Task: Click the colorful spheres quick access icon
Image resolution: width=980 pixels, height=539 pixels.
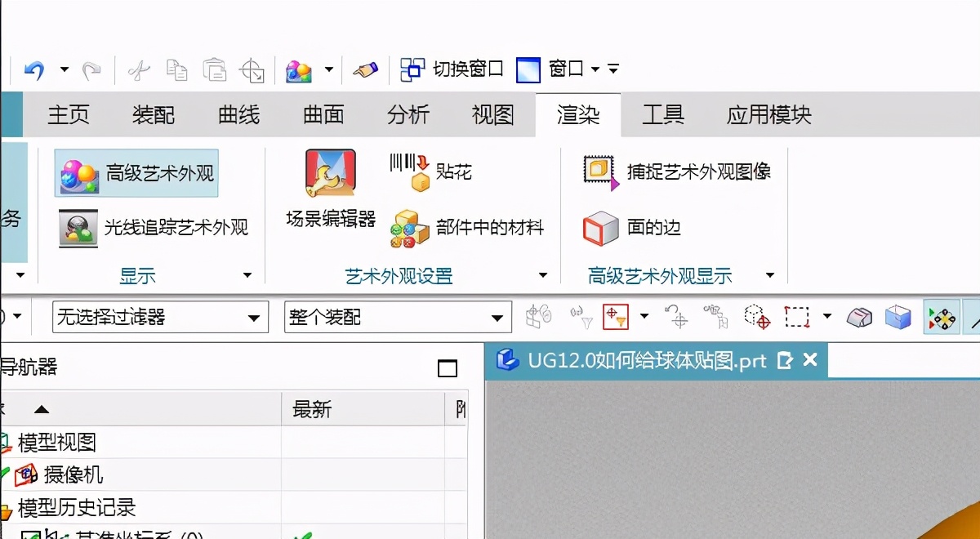Action: click(x=299, y=71)
